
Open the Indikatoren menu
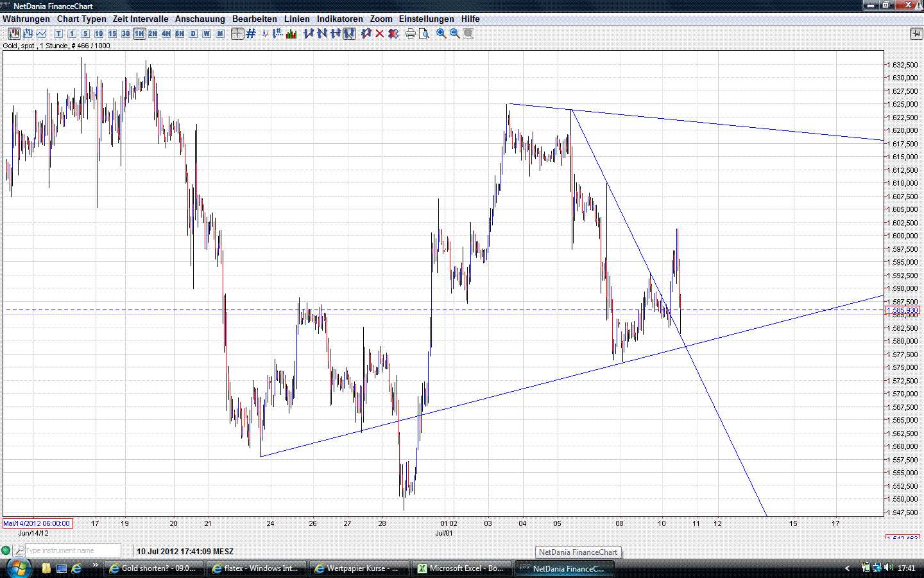point(339,19)
